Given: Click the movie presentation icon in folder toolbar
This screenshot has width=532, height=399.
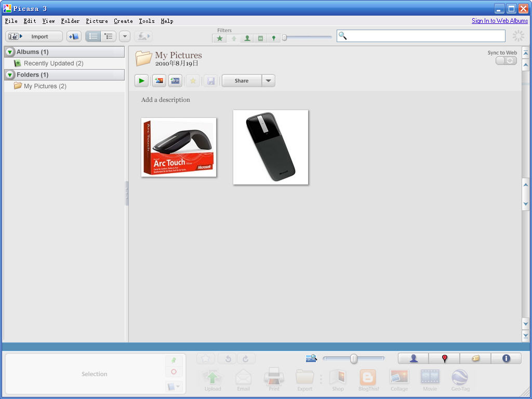Looking at the screenshot, I should tap(175, 81).
